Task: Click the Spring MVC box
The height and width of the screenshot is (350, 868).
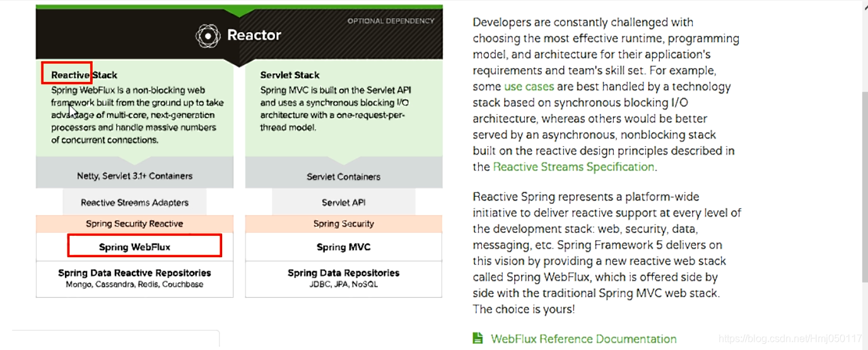Action: [x=343, y=247]
